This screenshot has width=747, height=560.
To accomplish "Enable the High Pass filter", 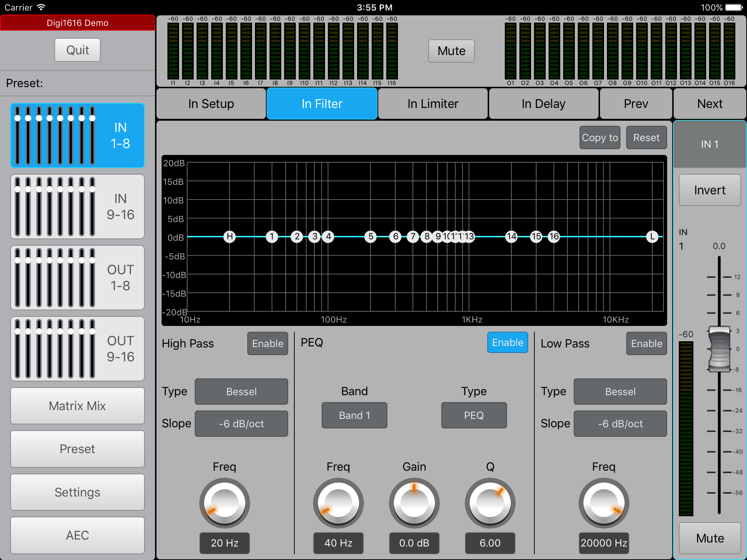I will 268,343.
